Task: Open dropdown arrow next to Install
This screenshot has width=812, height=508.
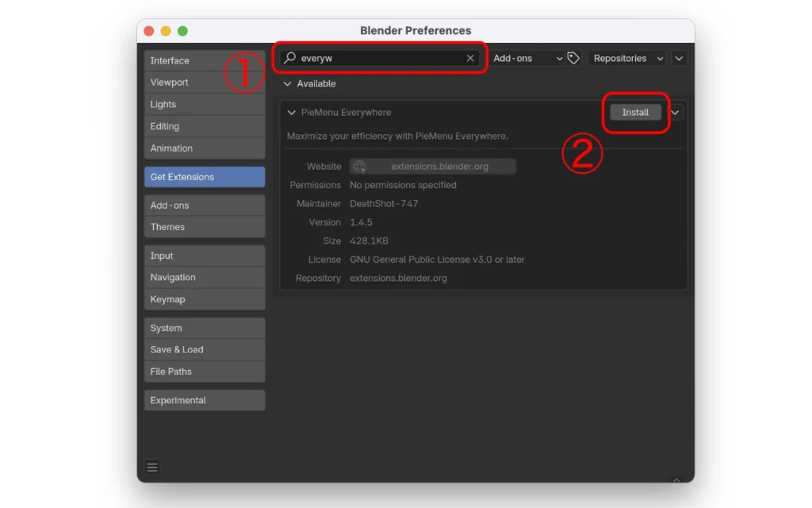Action: click(675, 113)
